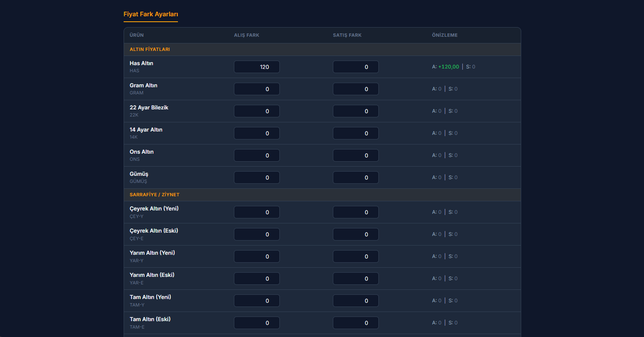Click Has Altın alış fark input
Screen dimensions: 644x337
coord(256,67)
